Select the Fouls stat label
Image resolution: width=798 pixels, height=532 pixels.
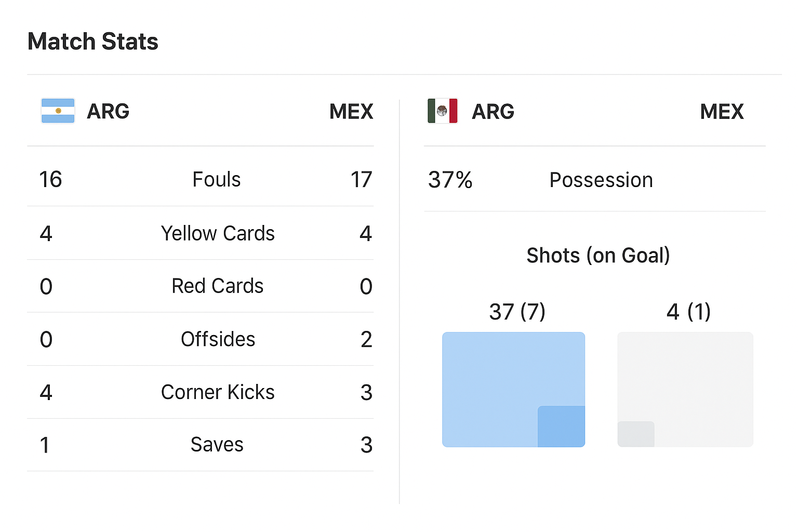pyautogui.click(x=217, y=180)
